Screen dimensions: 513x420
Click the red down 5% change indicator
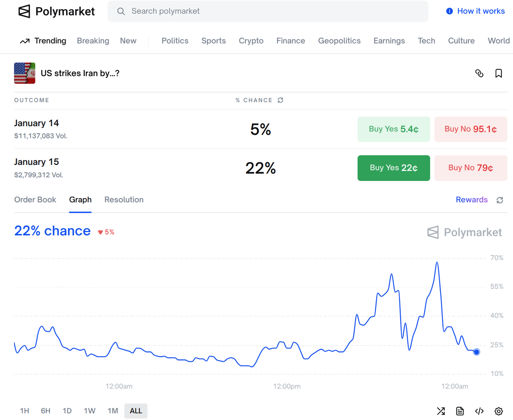click(x=106, y=232)
